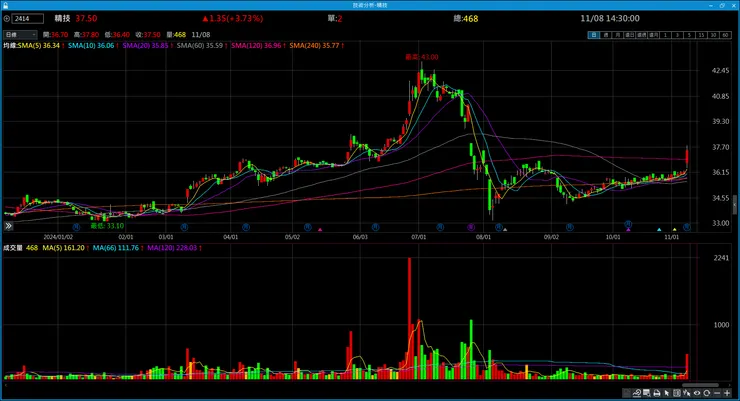The width and height of the screenshot is (740, 401).
Task: Click the horizontal scrollbar thumb at bottom
Action: (x=700, y=385)
